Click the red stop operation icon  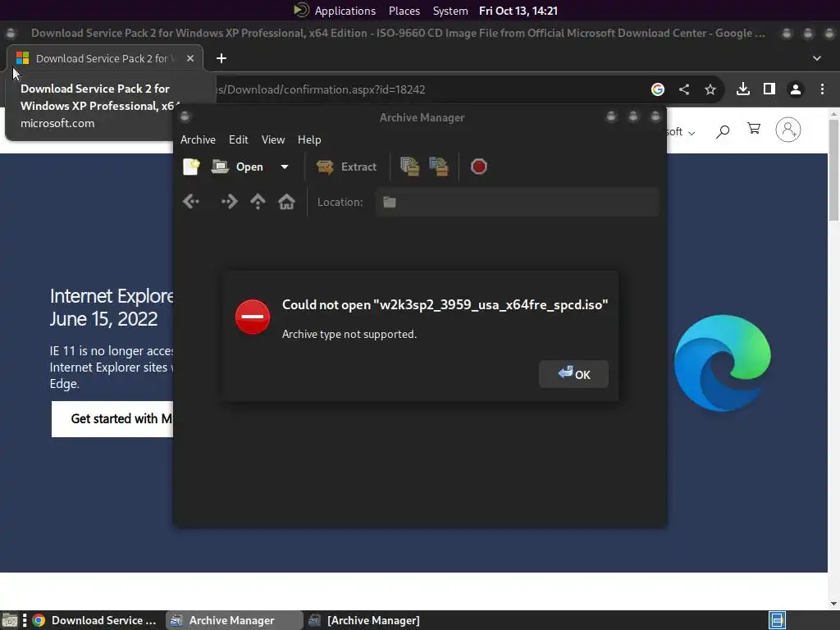478,167
